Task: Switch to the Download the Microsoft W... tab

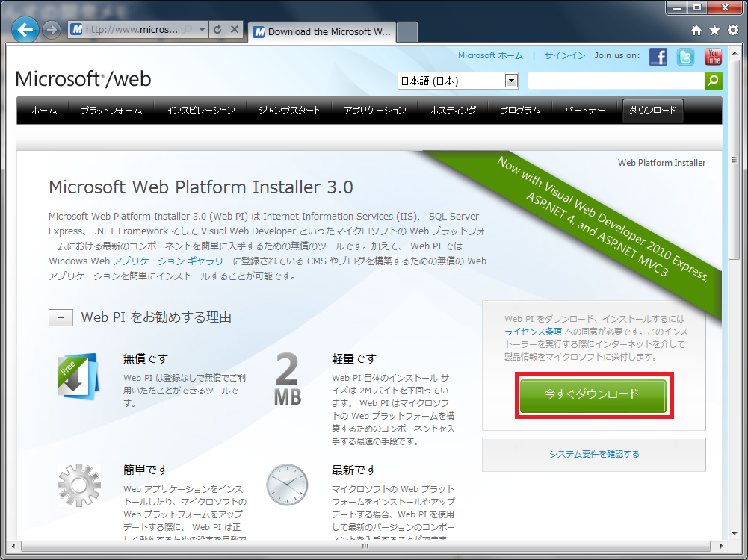Action: 321,32
